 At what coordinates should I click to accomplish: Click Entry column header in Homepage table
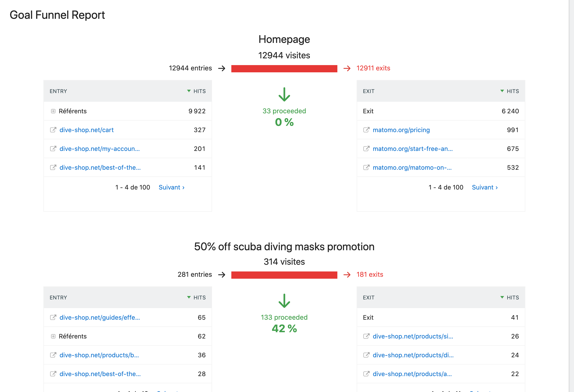point(58,91)
